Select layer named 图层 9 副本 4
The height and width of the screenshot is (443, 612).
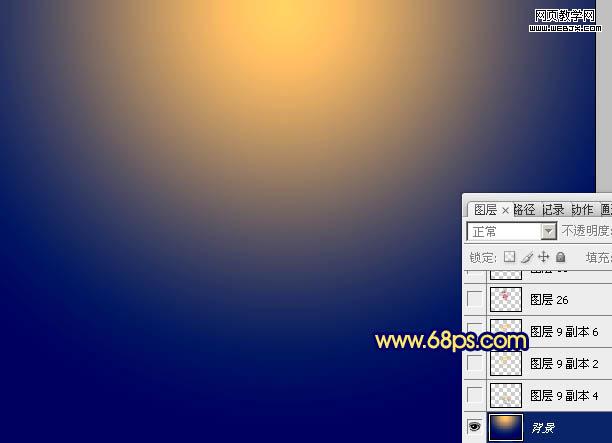coord(570,395)
